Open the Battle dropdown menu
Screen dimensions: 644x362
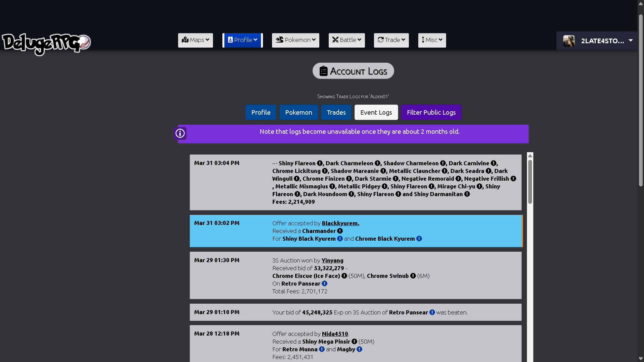click(347, 40)
